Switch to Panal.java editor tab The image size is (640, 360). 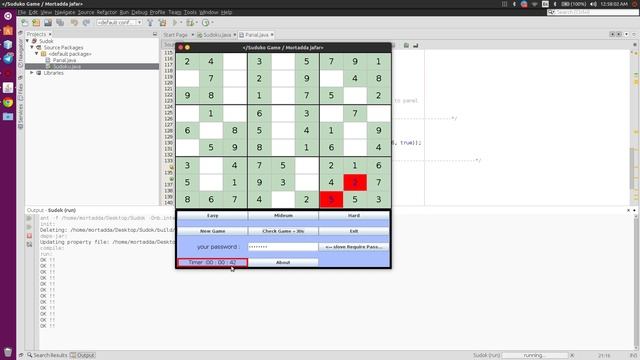click(x=256, y=35)
